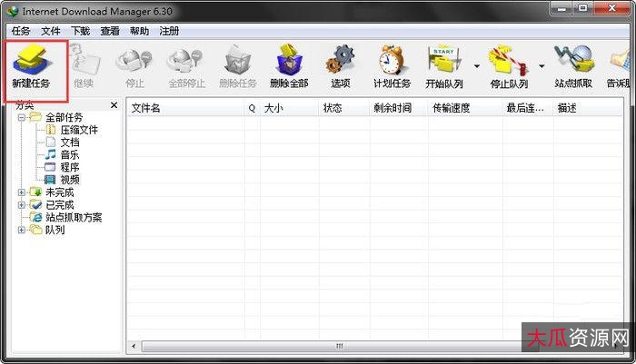Click the greyed 继续 (Resume) toolbar icon
The height and width of the screenshot is (364, 636).
(84, 67)
